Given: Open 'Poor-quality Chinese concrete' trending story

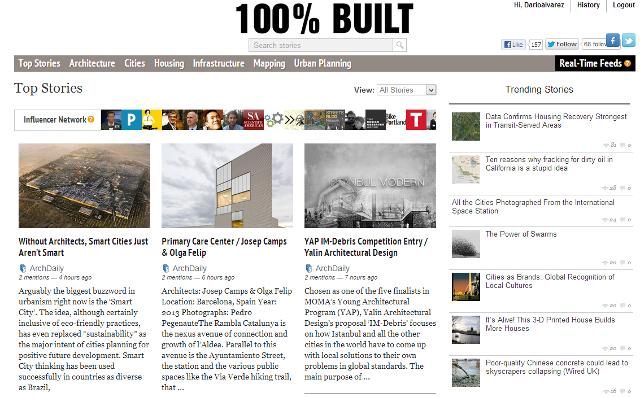Looking at the screenshot, I should pos(556,367).
